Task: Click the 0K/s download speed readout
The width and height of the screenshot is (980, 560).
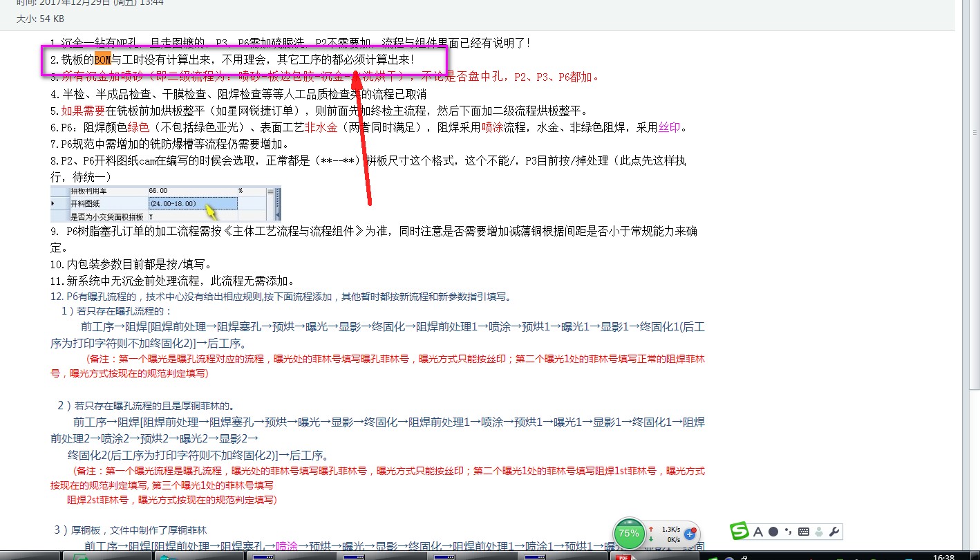Action: tap(672, 539)
